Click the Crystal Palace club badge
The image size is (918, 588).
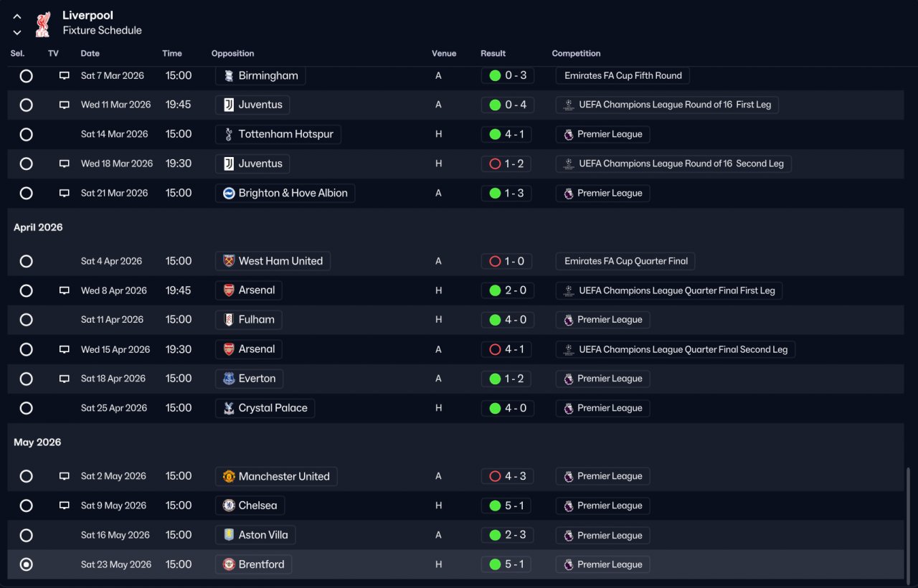pos(229,408)
